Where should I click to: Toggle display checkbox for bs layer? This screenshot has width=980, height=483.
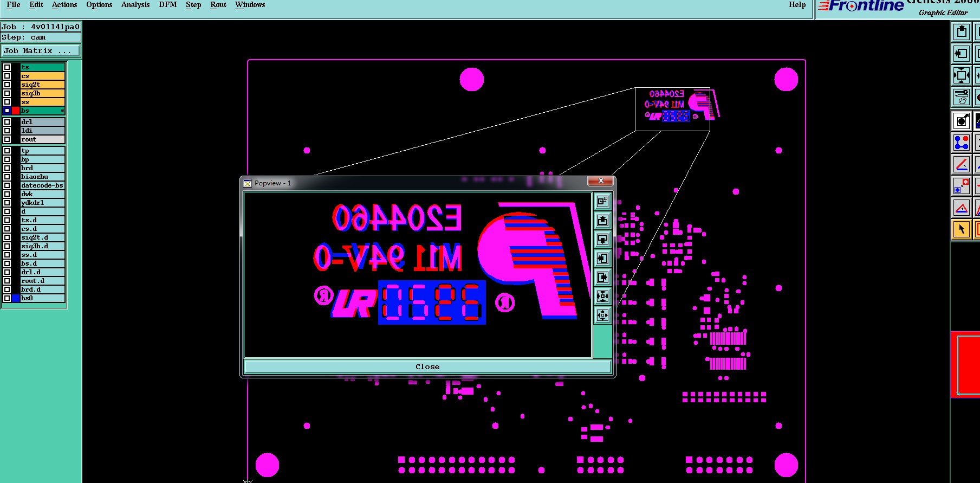(7, 111)
